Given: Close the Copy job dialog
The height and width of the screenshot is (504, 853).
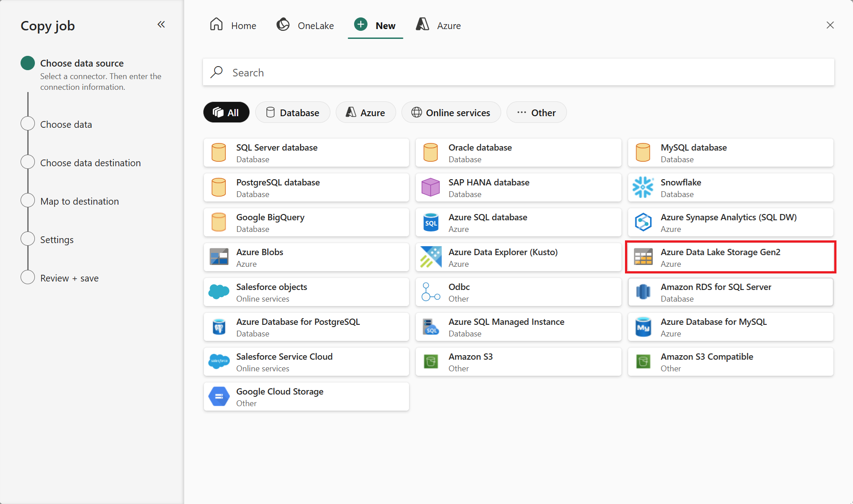Looking at the screenshot, I should click(830, 25).
